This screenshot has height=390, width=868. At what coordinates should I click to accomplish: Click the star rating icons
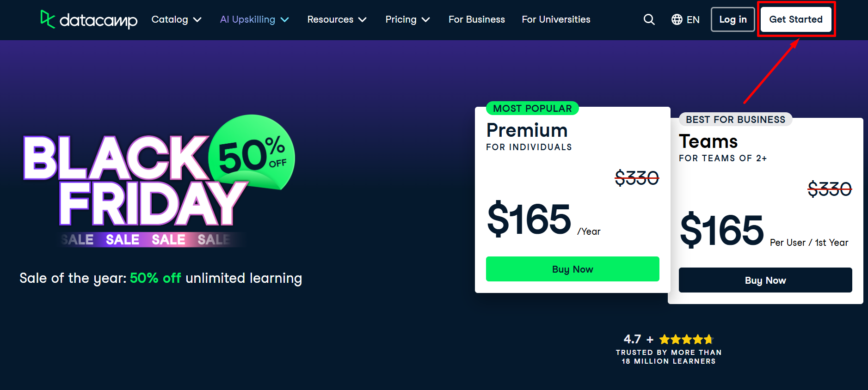point(686,340)
